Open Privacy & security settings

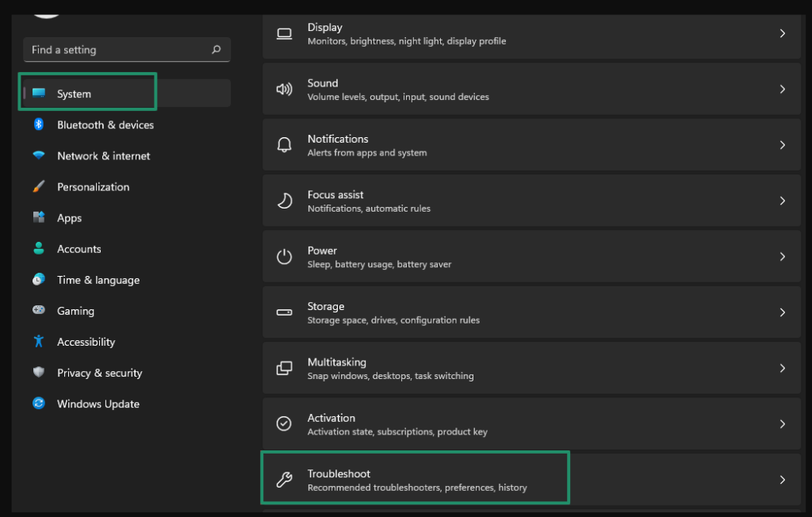pos(100,373)
